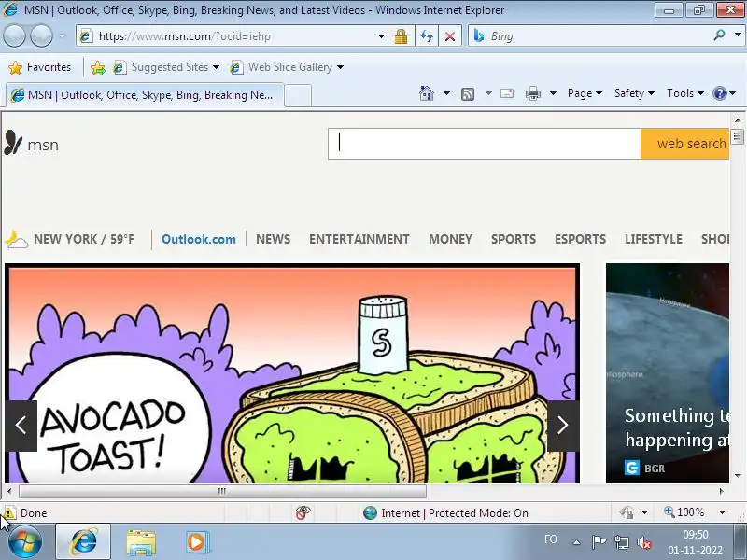Go to the SPORTS section
The image size is (747, 560).
pos(514,239)
